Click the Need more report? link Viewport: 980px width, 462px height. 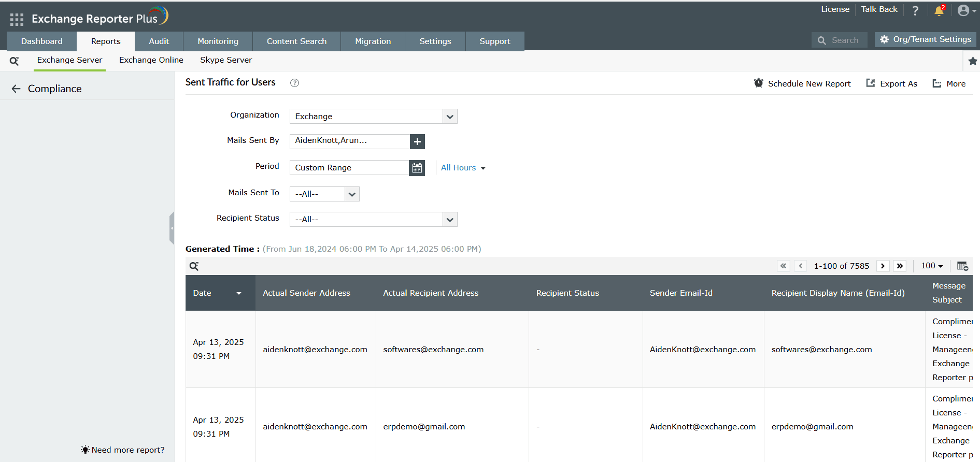123,450
